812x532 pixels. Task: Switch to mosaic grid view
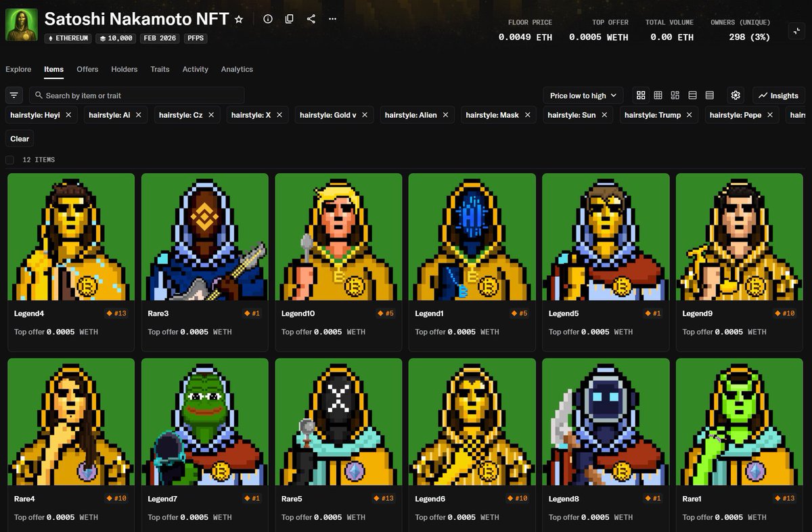(x=675, y=95)
